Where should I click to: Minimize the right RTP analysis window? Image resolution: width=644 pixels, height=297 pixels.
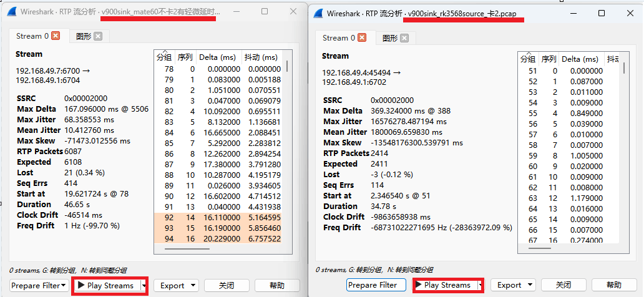(572, 14)
